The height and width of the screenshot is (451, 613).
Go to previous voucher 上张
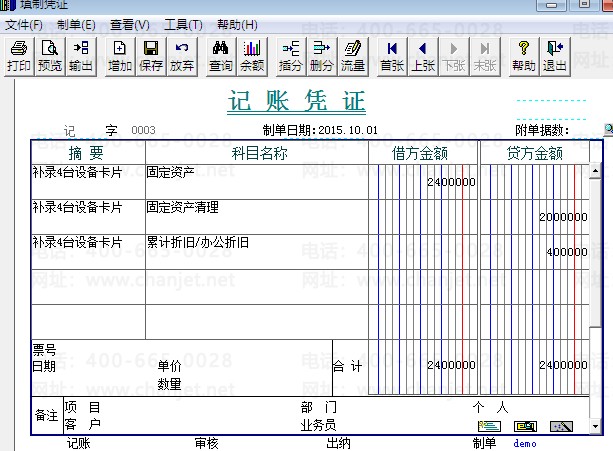coord(423,56)
